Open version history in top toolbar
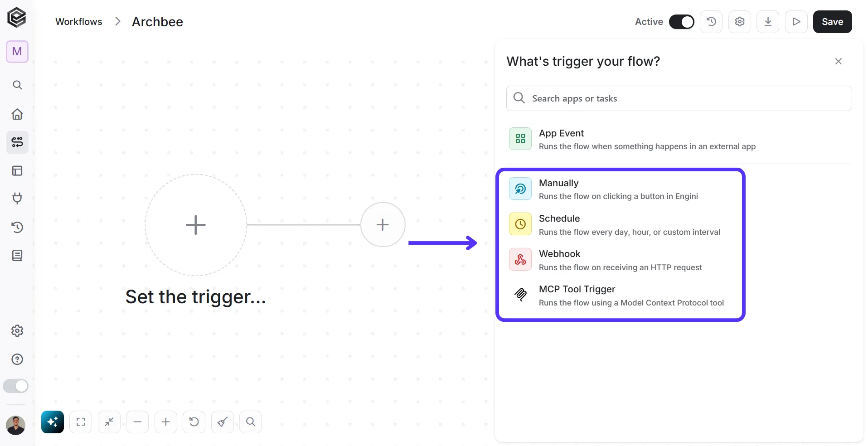868x446 pixels. tap(711, 22)
